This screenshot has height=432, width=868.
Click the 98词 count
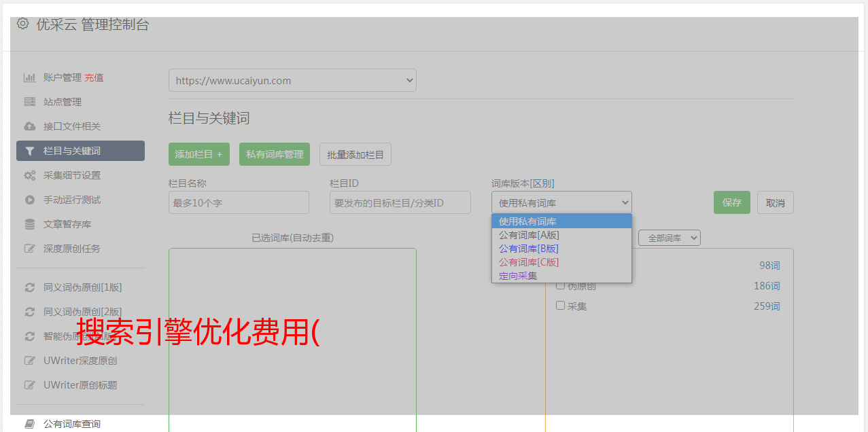coord(769,266)
